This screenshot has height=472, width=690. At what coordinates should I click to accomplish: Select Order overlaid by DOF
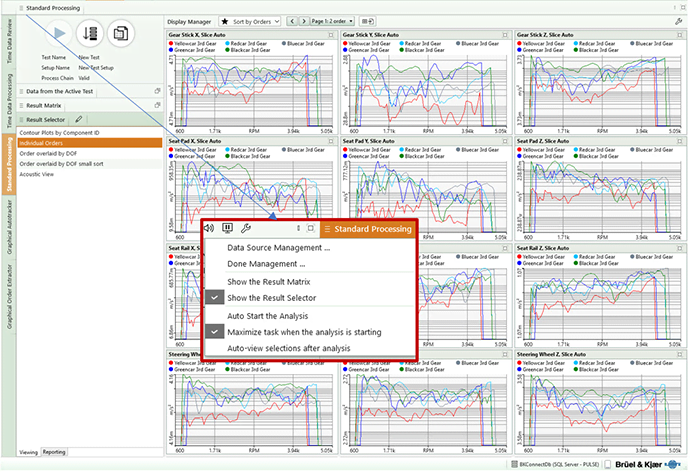click(x=90, y=154)
